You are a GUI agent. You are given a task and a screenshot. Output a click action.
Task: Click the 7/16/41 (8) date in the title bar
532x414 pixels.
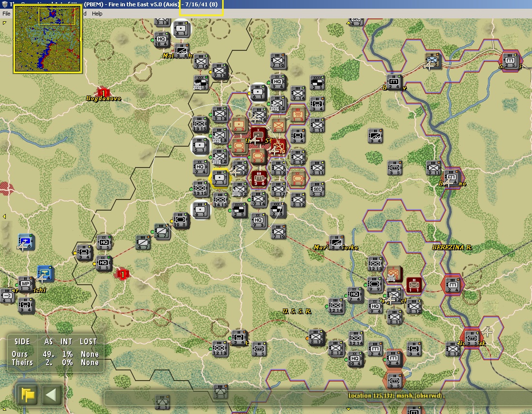pyautogui.click(x=201, y=4)
